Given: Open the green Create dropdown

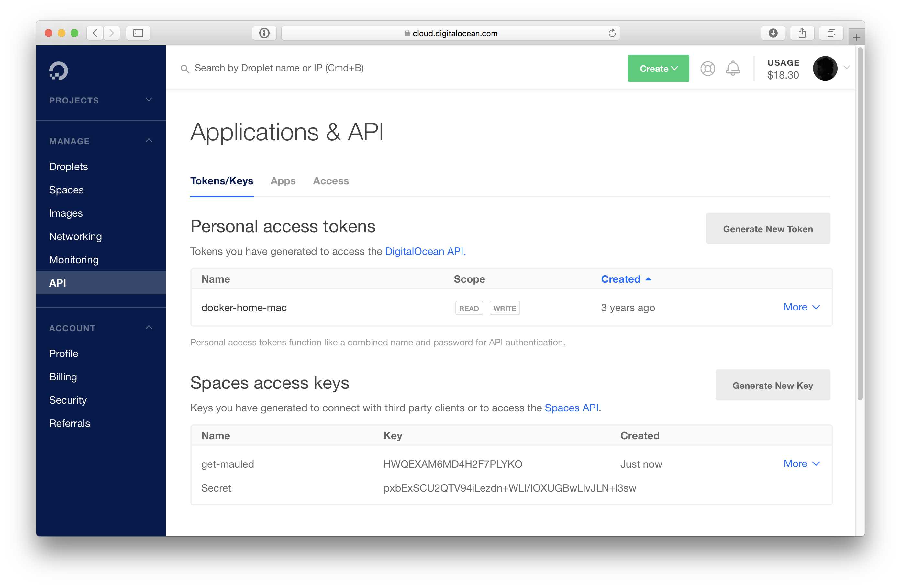Looking at the screenshot, I should (658, 69).
